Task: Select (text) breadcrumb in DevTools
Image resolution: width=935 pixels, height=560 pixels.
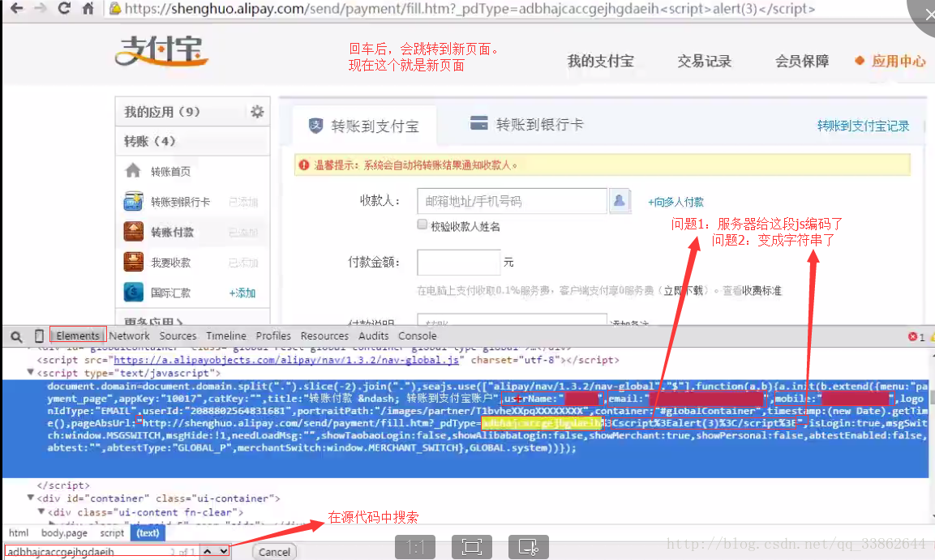Action: pyautogui.click(x=148, y=532)
